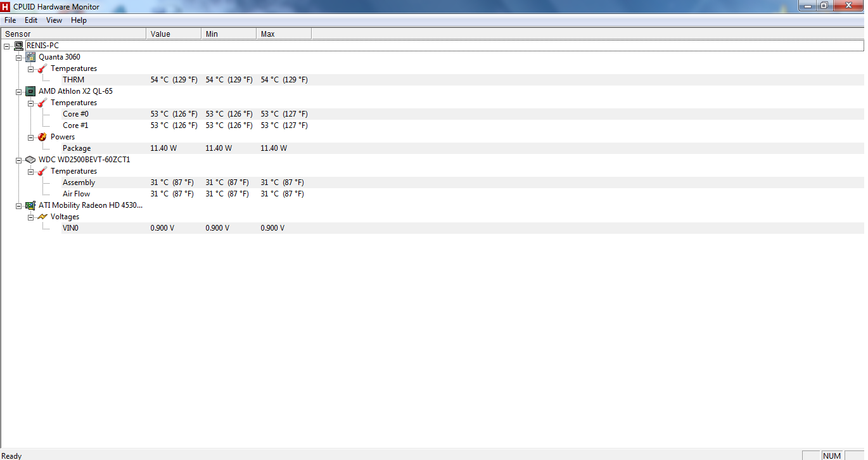Collapse the RENIS-PC root node
Screen dimensions: 868x460
pos(6,46)
